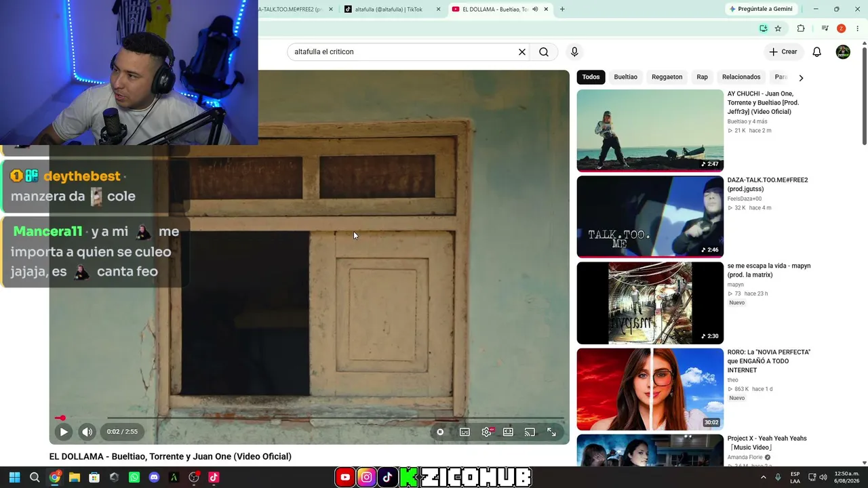Open the TALK.TOO.ME video thumbnail

click(x=650, y=217)
